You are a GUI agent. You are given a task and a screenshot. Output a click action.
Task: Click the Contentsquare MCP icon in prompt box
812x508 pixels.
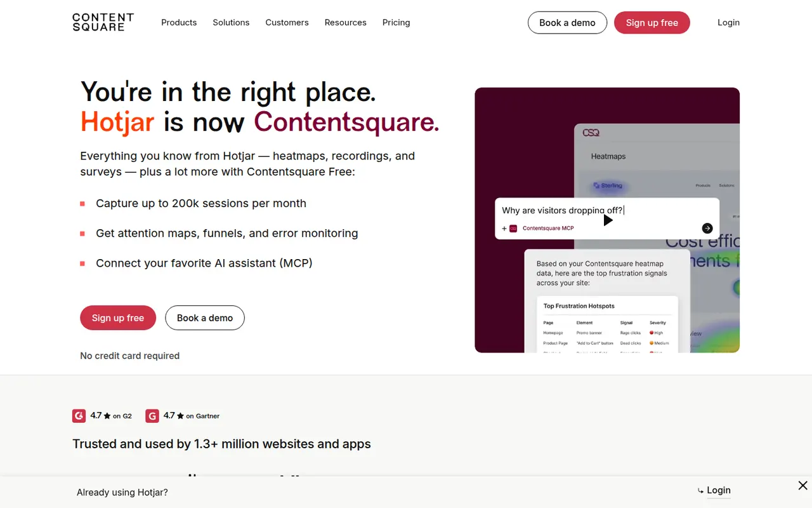(x=513, y=229)
